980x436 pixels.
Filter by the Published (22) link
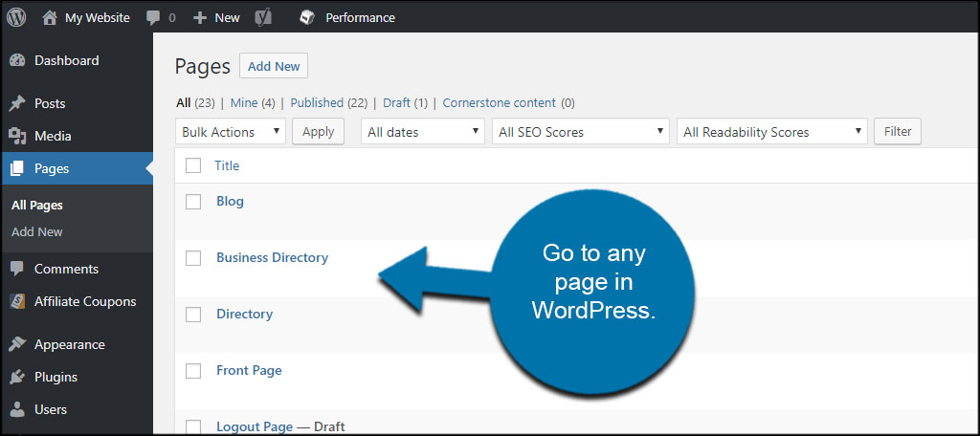tap(329, 103)
